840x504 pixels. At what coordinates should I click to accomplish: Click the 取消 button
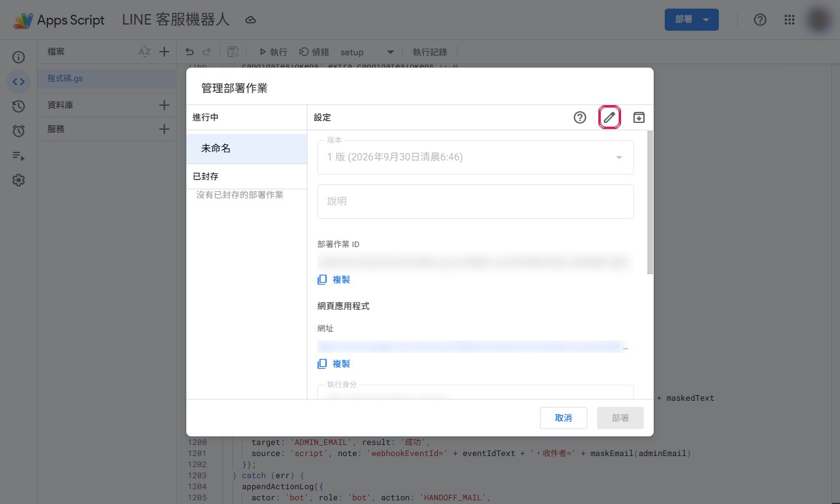[x=563, y=418]
